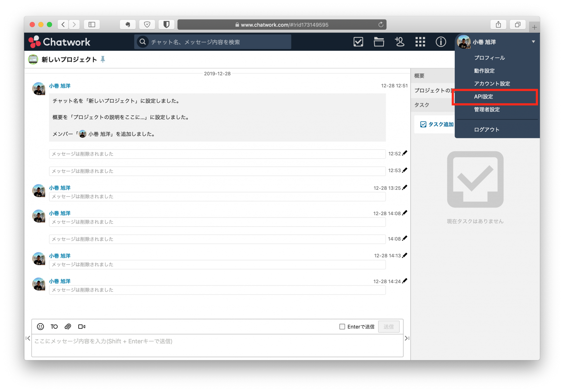Select the add contacts icon

coord(400,42)
